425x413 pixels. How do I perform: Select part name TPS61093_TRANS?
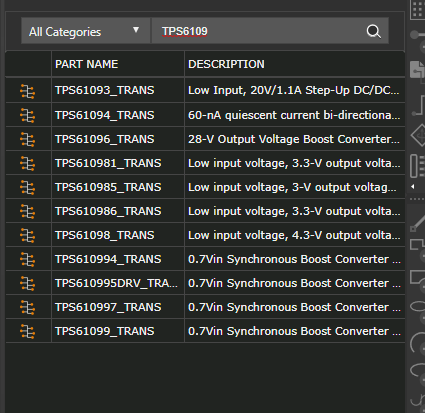tap(104, 90)
